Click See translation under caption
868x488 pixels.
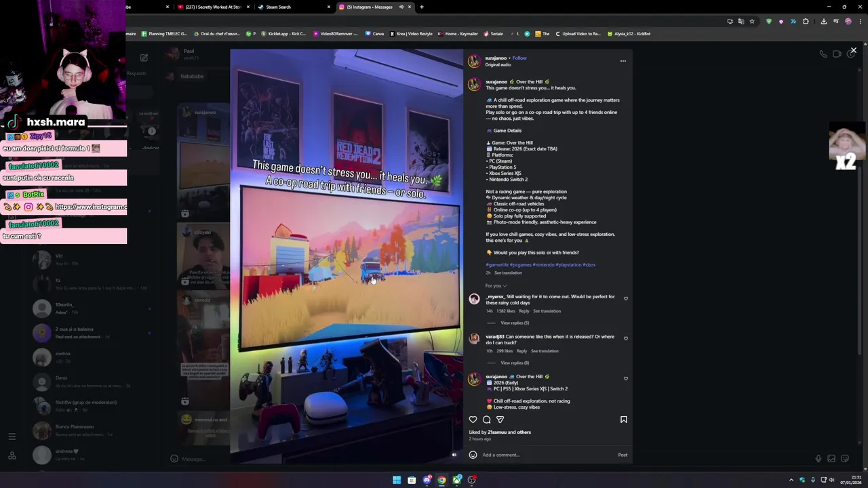(x=508, y=272)
